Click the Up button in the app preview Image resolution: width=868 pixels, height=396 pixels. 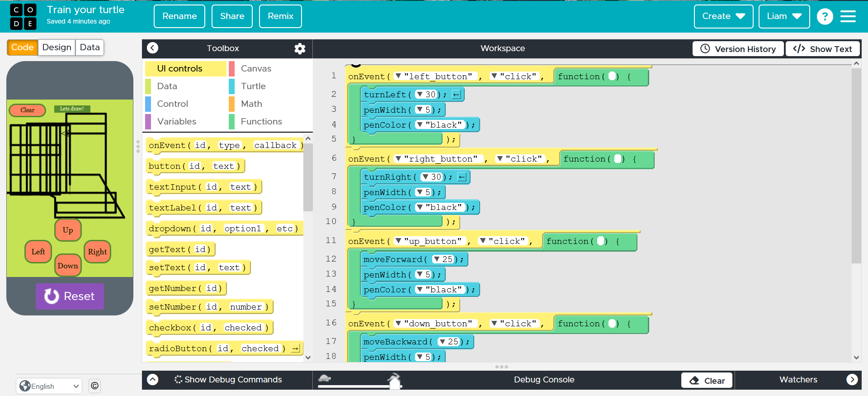68,230
